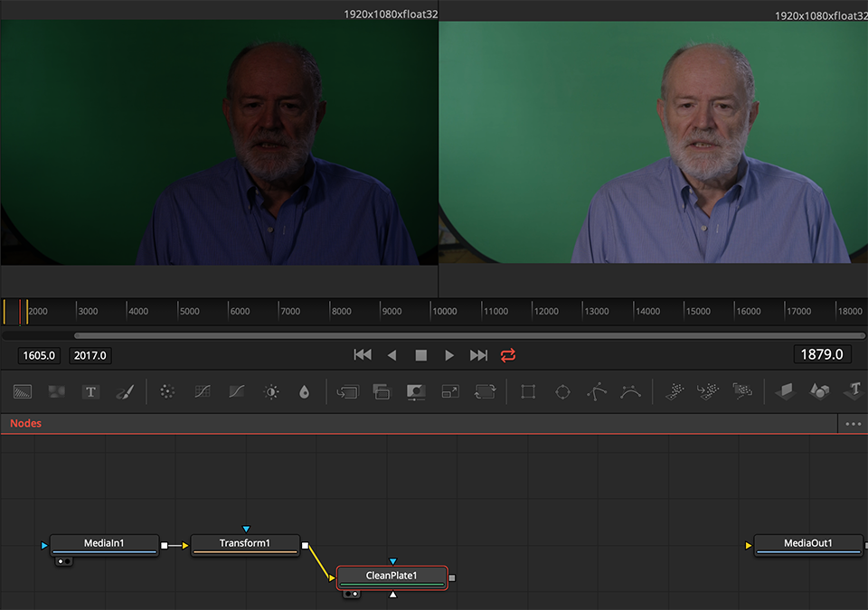Add a Transform node from the toolbar
Viewport: 868px width, 610px height.
coord(485,392)
